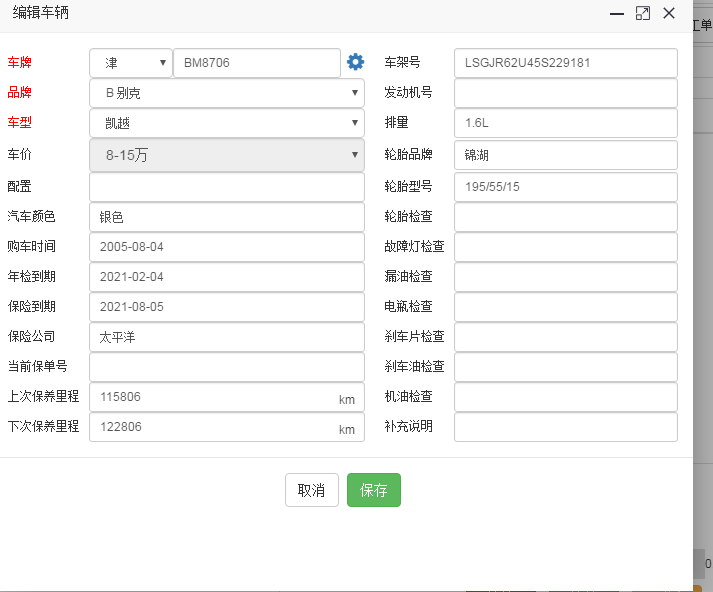
Task: Click the empty 发动机号 input field
Action: coord(565,93)
